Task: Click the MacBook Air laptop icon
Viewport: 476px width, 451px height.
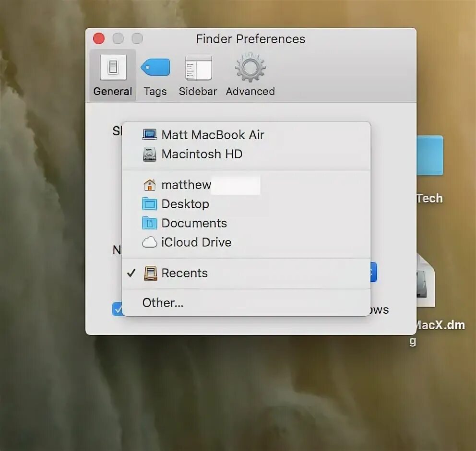Action: tap(150, 134)
